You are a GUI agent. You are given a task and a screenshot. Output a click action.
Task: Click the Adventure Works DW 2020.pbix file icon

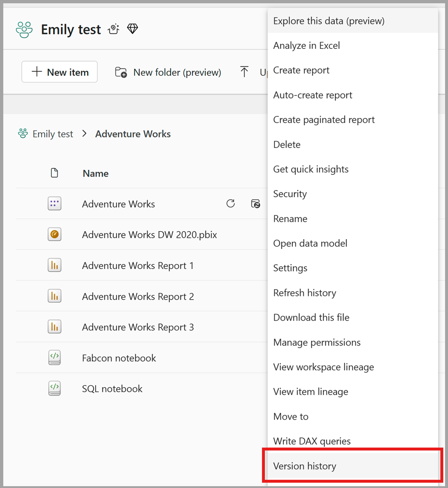(x=54, y=235)
